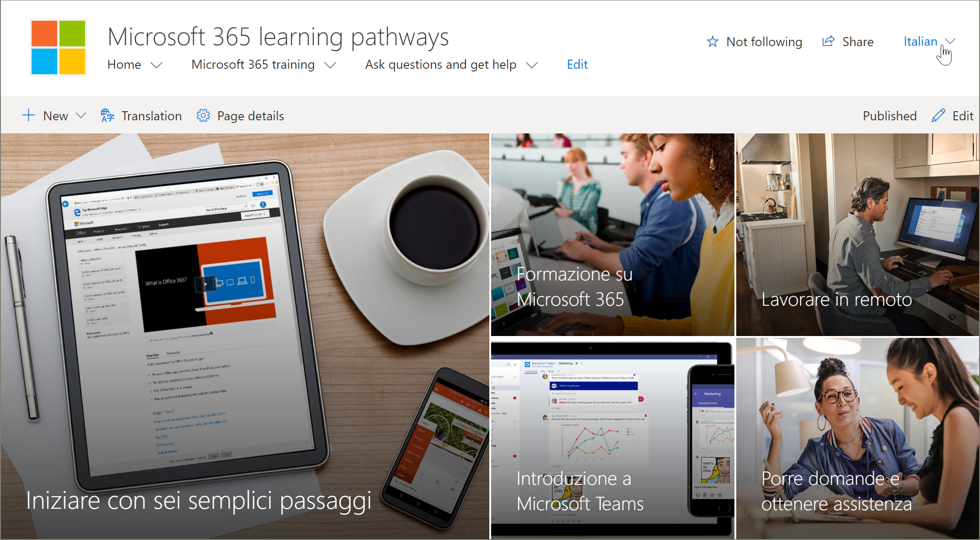Select Home menu tab item
The height and width of the screenshot is (540, 980).
tap(128, 64)
